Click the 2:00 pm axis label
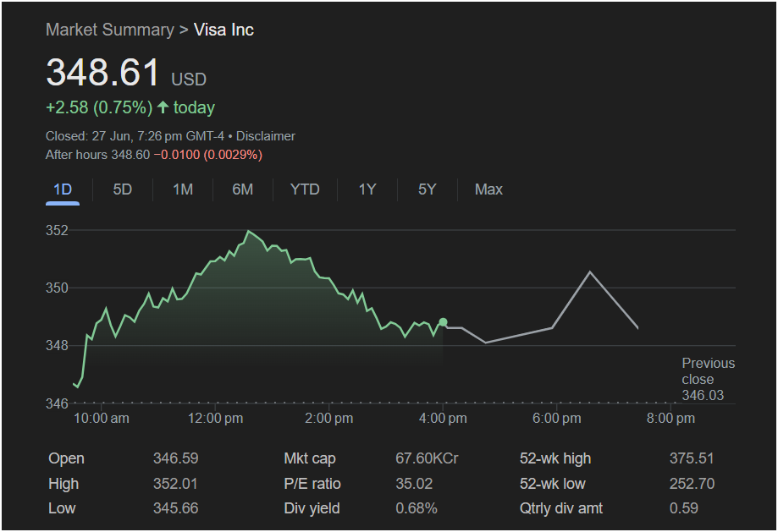The width and height of the screenshot is (778, 532). pyautogui.click(x=329, y=419)
